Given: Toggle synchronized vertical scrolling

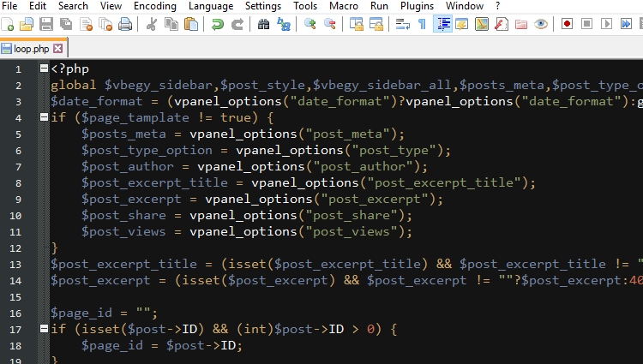Looking at the screenshot, I should (x=357, y=24).
